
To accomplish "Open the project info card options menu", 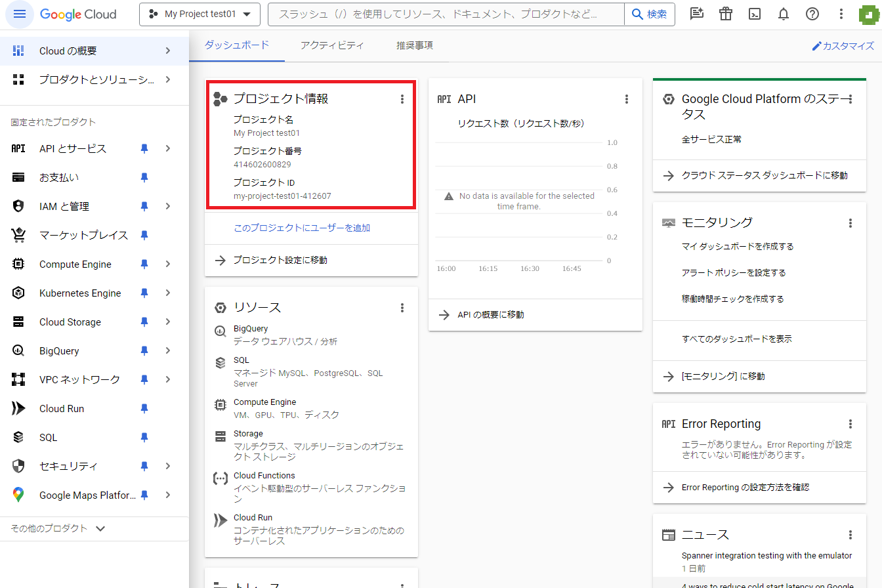I will (x=402, y=99).
